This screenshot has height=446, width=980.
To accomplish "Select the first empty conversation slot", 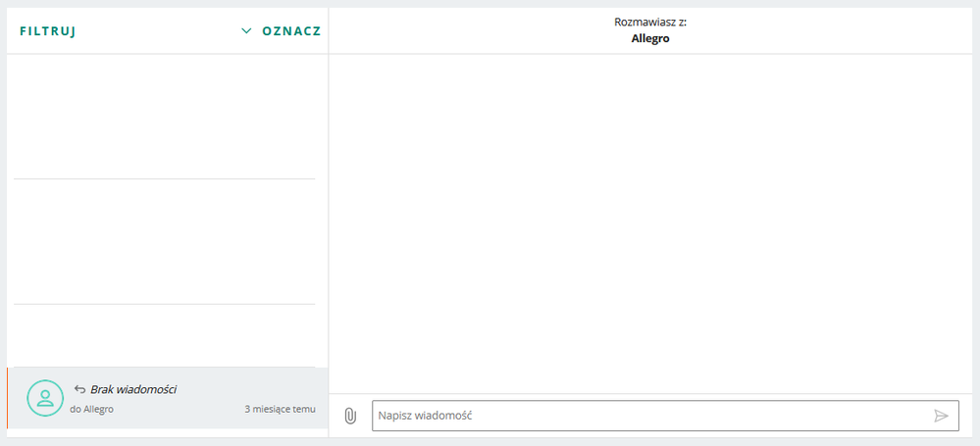I will click(x=164, y=117).
